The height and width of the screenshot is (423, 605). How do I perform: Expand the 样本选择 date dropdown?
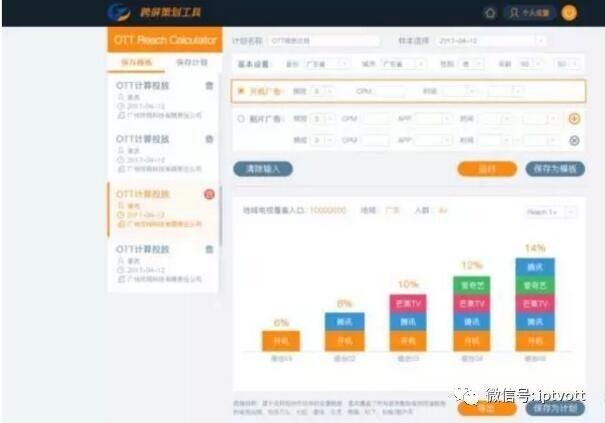(492, 41)
